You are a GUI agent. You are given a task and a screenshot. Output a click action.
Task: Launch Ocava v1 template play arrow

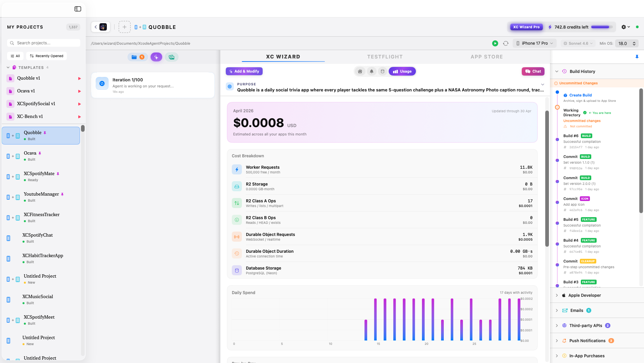pos(80,91)
